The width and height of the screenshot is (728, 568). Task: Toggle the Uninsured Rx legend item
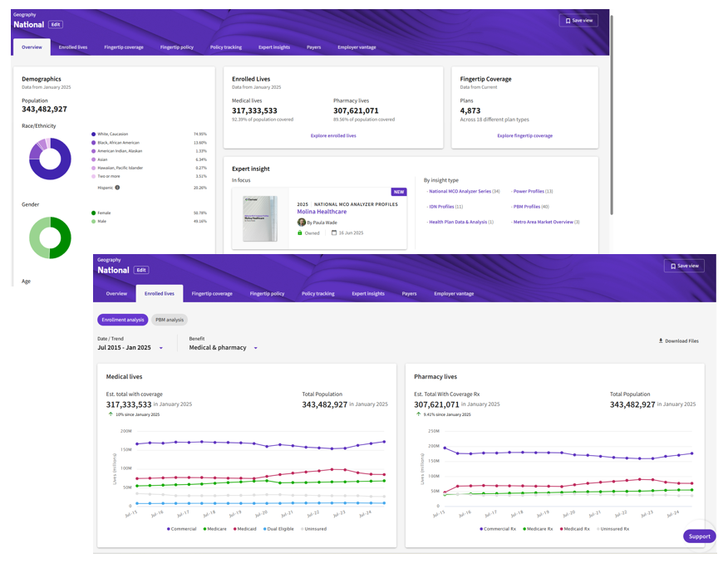[x=612, y=528]
